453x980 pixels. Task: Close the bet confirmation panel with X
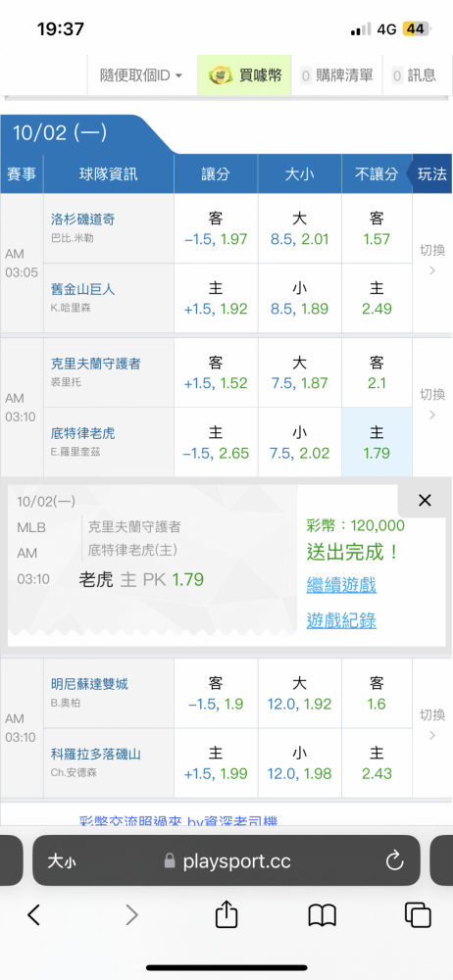click(425, 500)
